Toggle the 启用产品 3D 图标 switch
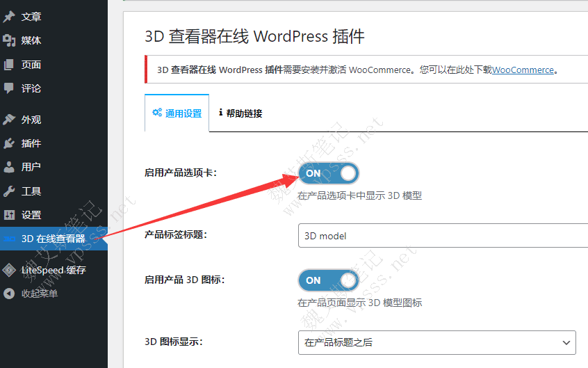The width and height of the screenshot is (588, 368). click(328, 280)
